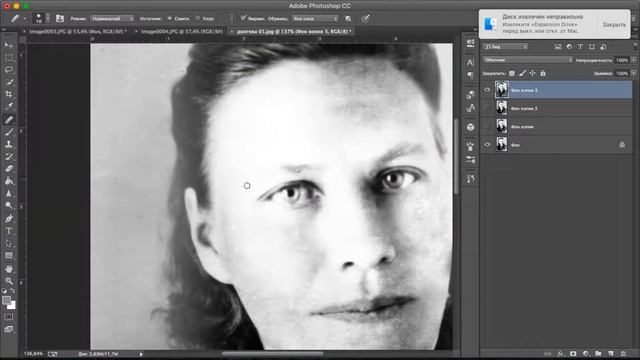Open the Paragraph panel icon
The image size is (640, 360).
[471, 75]
